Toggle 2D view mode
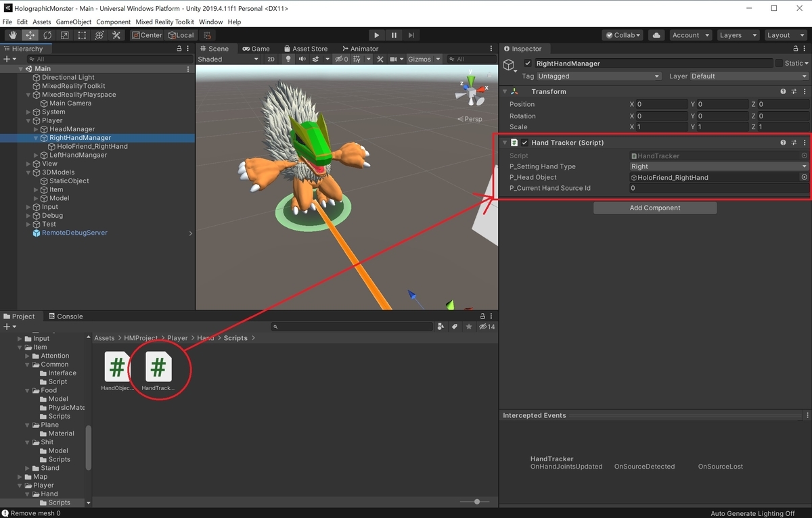 pyautogui.click(x=271, y=59)
